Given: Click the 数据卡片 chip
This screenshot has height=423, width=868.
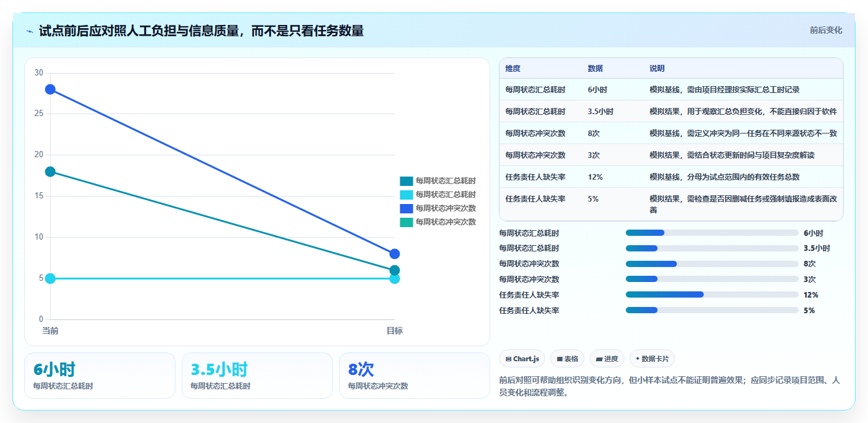Looking at the screenshot, I should (x=652, y=359).
